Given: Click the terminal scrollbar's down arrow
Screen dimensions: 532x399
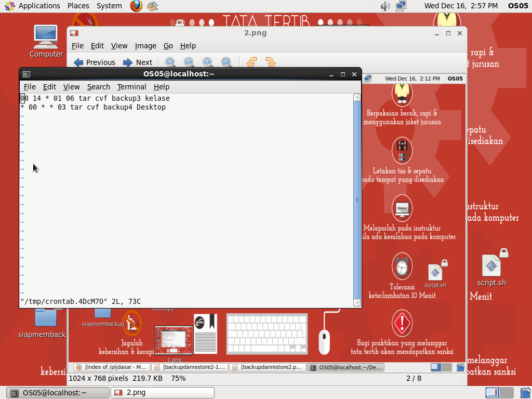Looking at the screenshot, I should [357, 302].
